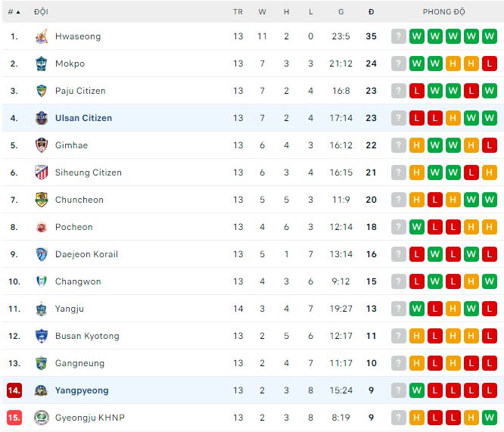Image resolution: width=504 pixels, height=432 pixels.
Task: Click the red 14. position badge
Action: [14, 390]
